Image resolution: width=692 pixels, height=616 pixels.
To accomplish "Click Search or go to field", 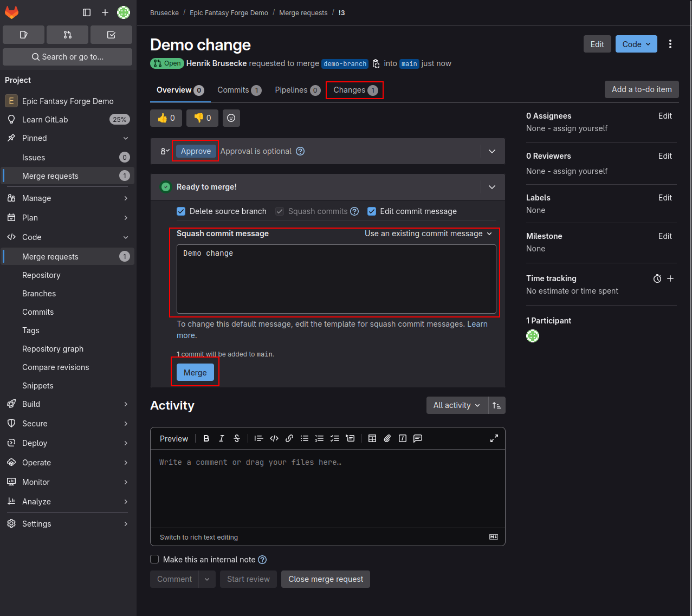I will [x=67, y=57].
